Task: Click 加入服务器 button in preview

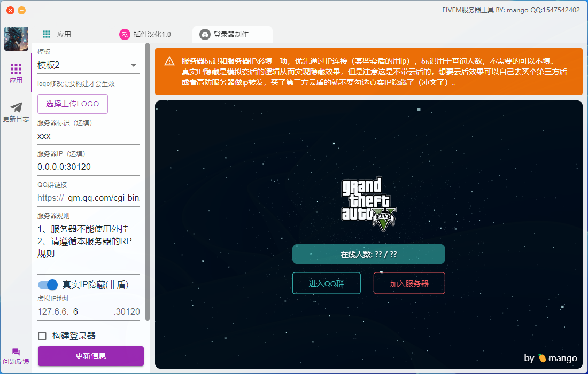Action: point(409,284)
